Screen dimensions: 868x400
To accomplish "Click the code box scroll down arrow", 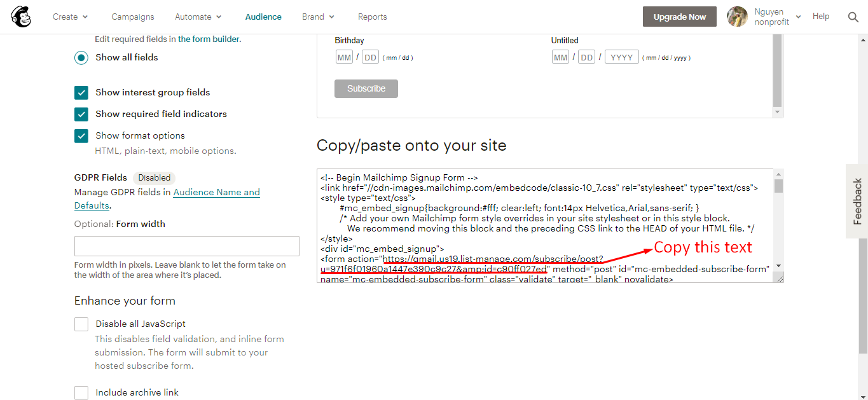I will coord(778,266).
